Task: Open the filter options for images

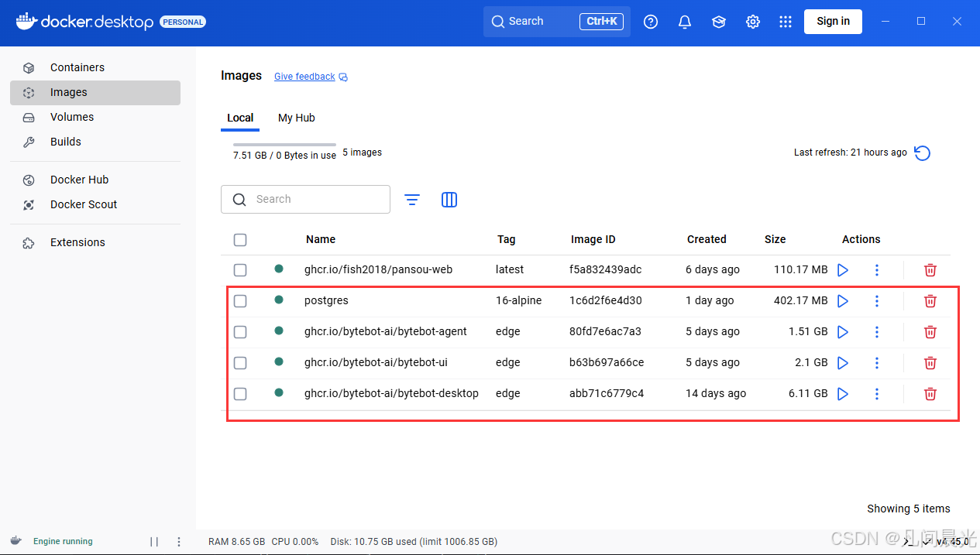Action: pos(411,199)
